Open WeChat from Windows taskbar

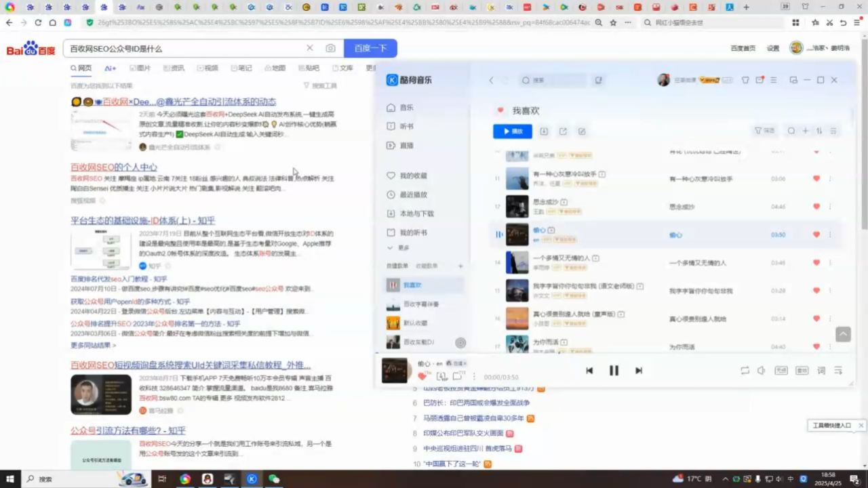coord(274,479)
